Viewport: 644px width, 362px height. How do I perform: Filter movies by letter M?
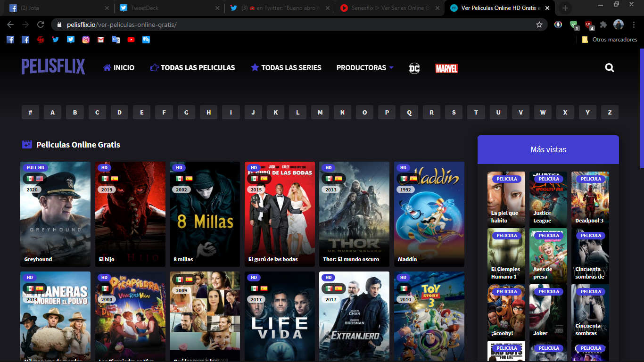click(x=320, y=112)
